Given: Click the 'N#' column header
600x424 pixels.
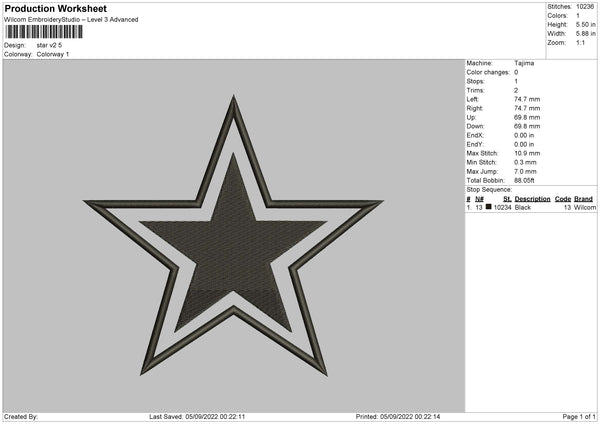Looking at the screenshot, I should (x=479, y=199).
